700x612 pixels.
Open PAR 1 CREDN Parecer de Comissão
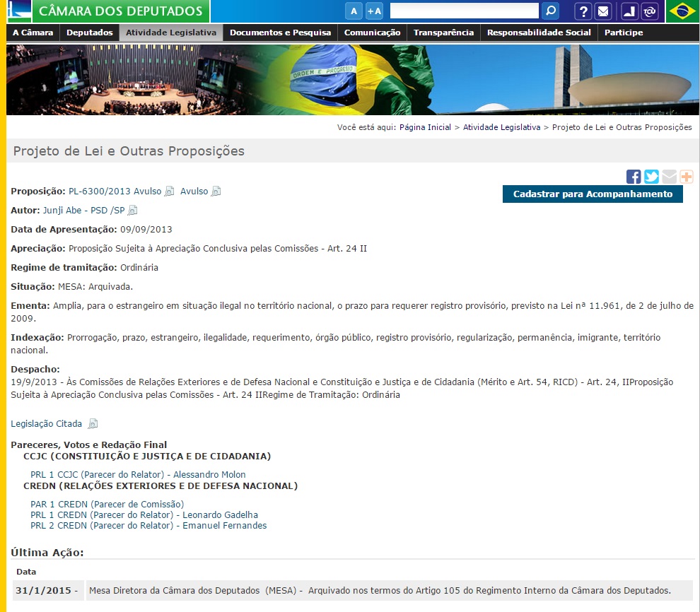pos(107,504)
